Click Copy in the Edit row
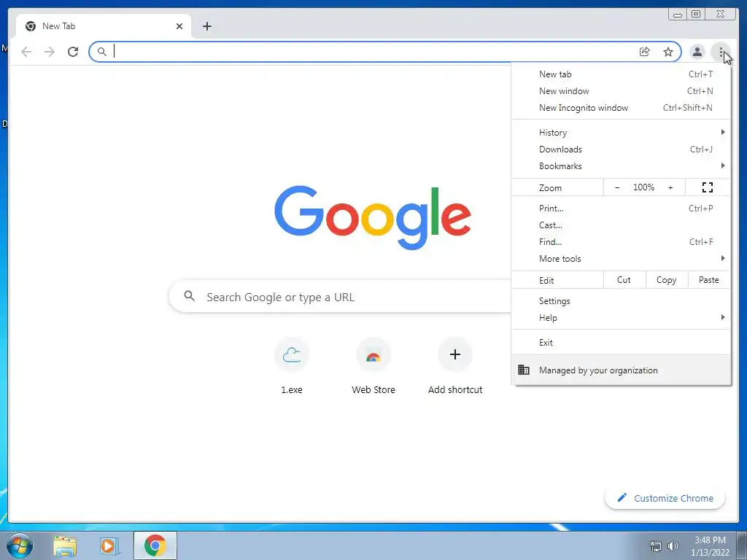747x560 pixels. coord(667,280)
